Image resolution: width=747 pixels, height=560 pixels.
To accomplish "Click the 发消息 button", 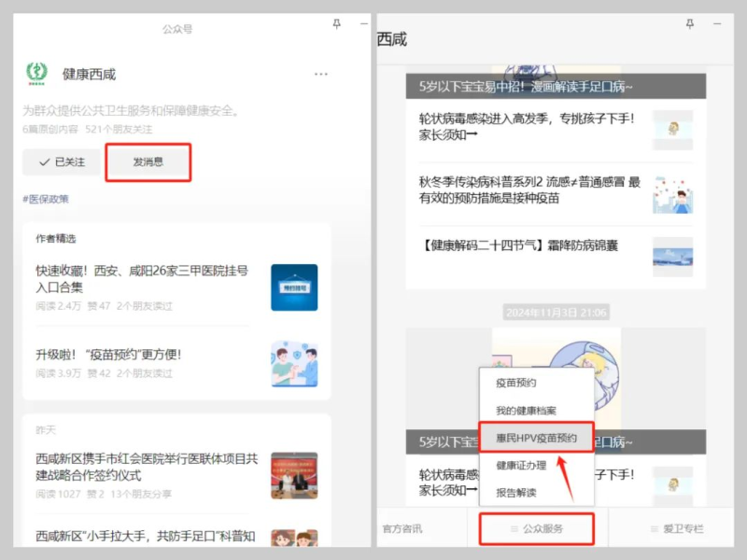I will point(148,162).
